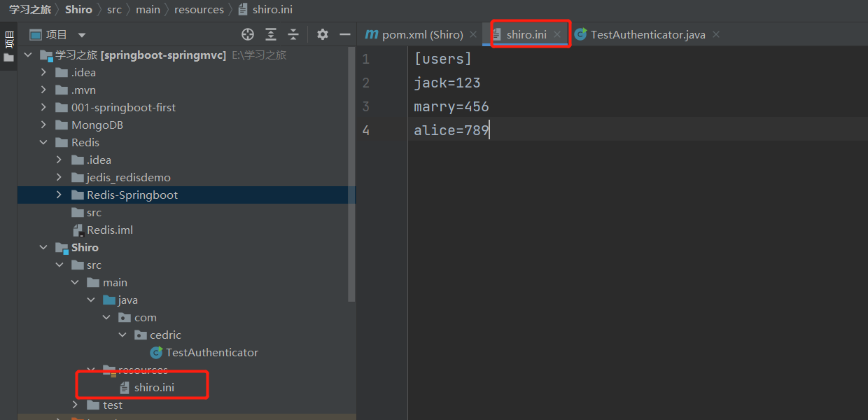Click the Expand All icon in project toolbar
868x420 pixels.
tap(271, 34)
